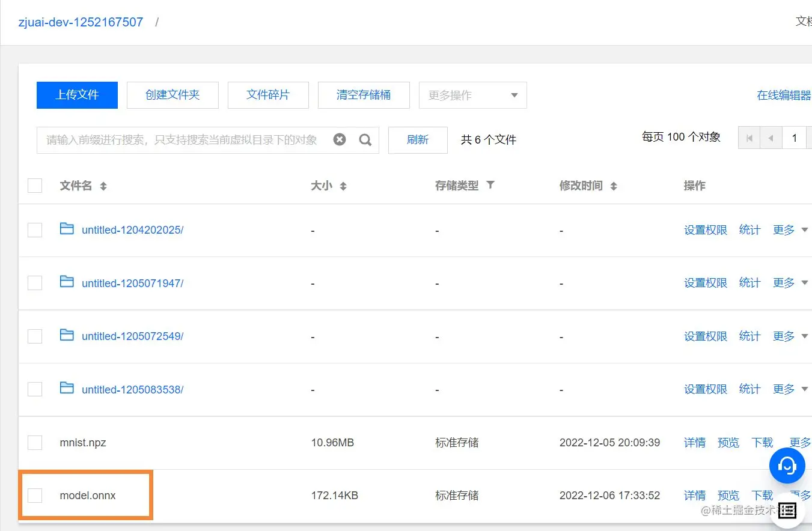The image size is (812, 531).
Task: Filter the storage type column
Action: point(490,185)
